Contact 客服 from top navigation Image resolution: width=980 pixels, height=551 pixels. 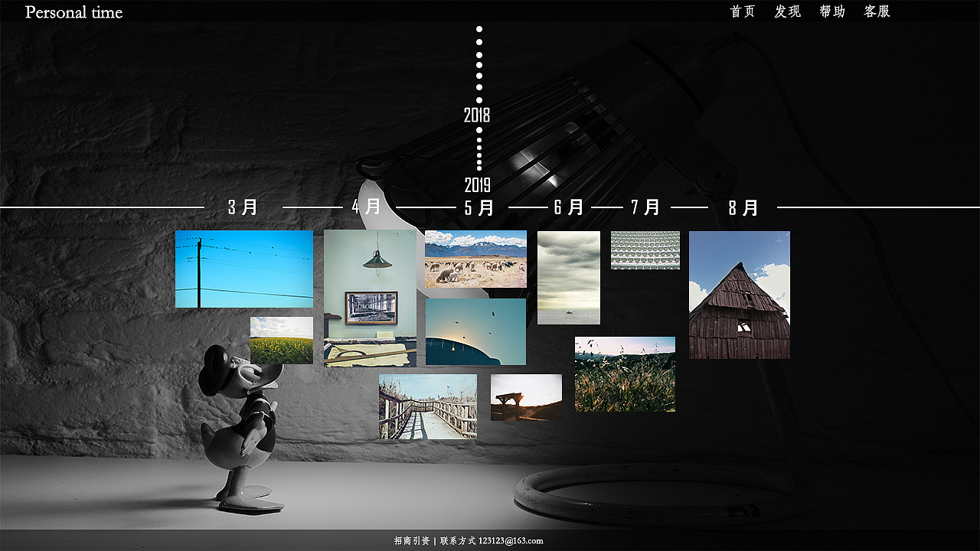(877, 11)
